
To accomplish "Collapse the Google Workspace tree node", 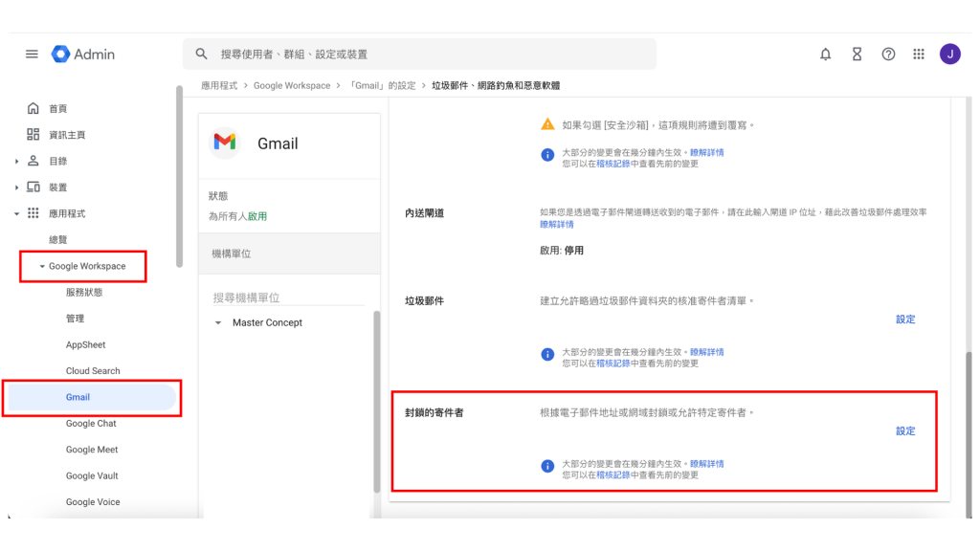I will click(42, 266).
